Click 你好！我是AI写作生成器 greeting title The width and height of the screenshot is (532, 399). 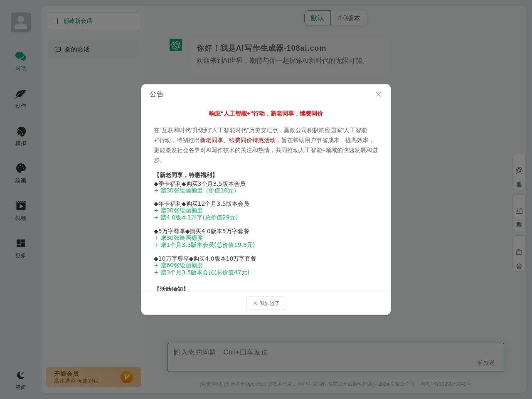[x=261, y=48]
